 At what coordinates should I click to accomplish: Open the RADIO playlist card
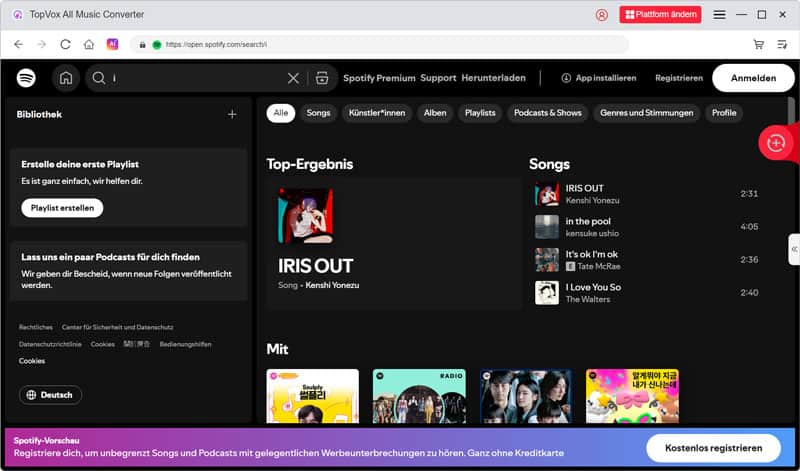coord(419,396)
